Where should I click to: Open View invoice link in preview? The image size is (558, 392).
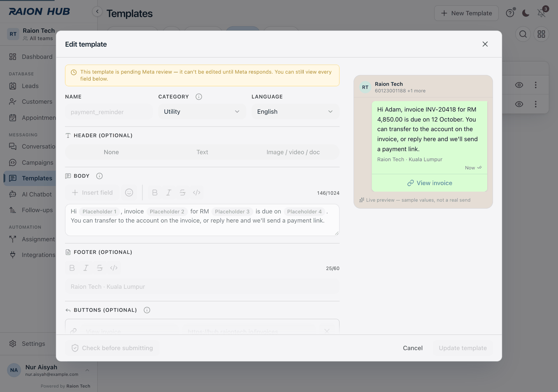point(430,183)
